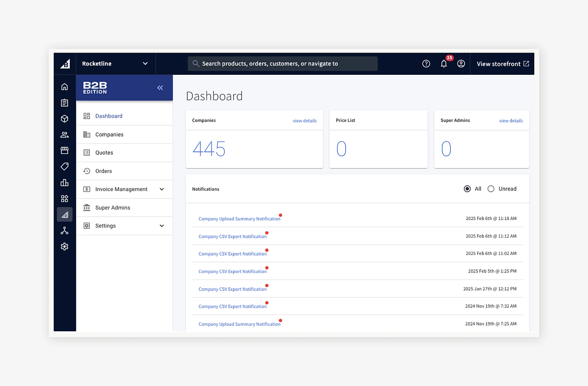Click the Dashboard menu icon
Viewport: 588px width, 386px height.
pyautogui.click(x=87, y=116)
